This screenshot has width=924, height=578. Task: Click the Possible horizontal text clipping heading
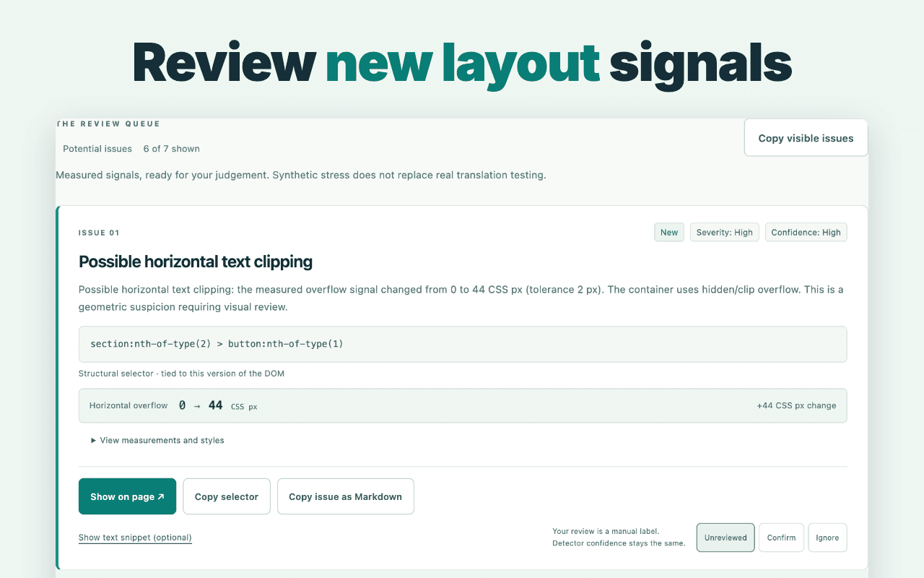click(x=196, y=262)
